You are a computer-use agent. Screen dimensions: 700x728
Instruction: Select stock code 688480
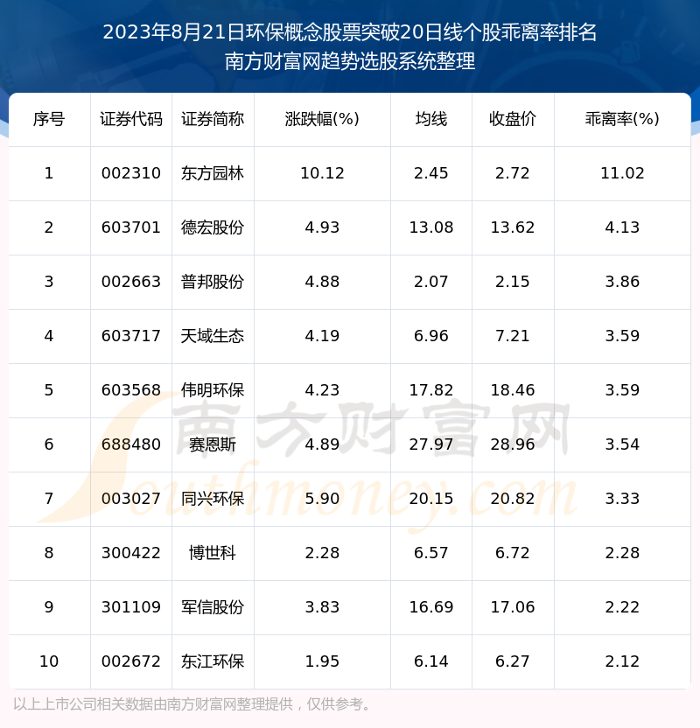(x=131, y=444)
